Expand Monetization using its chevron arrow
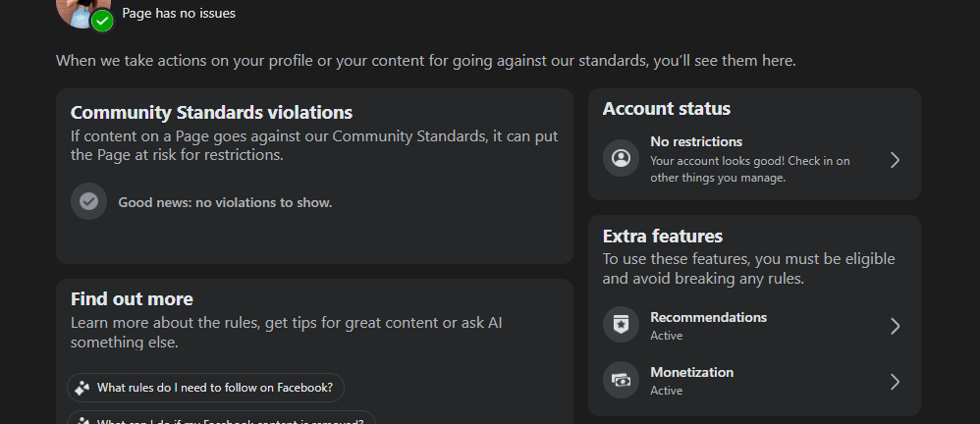 pyautogui.click(x=895, y=381)
